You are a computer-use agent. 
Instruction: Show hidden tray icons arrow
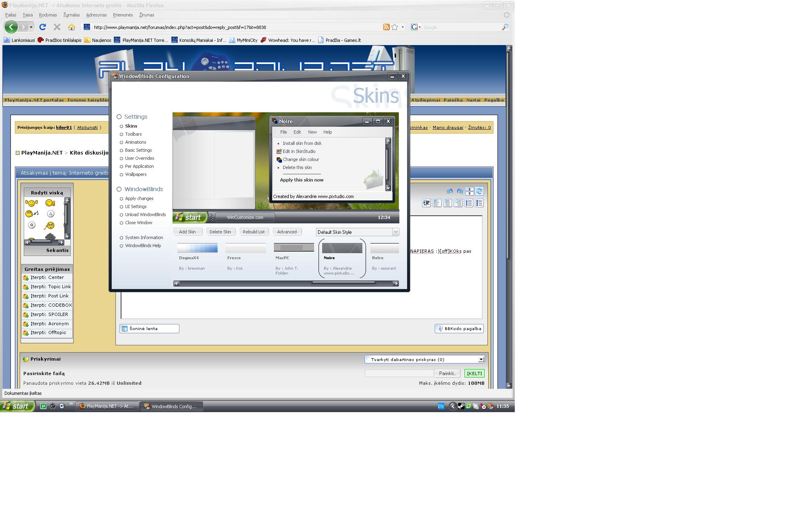(x=453, y=406)
